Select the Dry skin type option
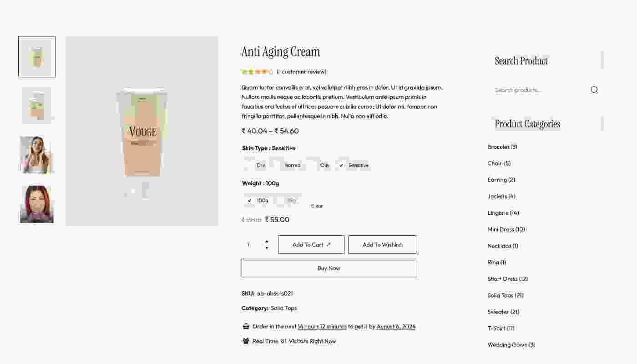The image size is (637, 364). pyautogui.click(x=261, y=165)
